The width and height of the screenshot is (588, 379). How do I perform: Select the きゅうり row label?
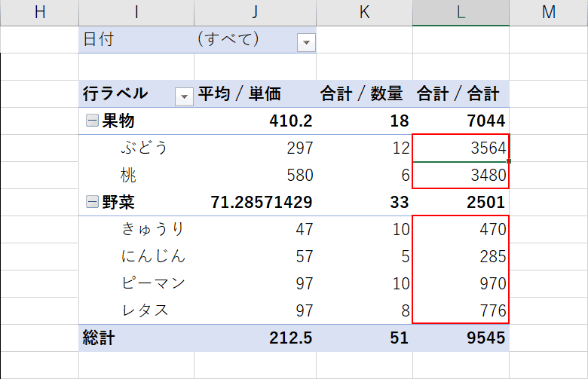136,228
